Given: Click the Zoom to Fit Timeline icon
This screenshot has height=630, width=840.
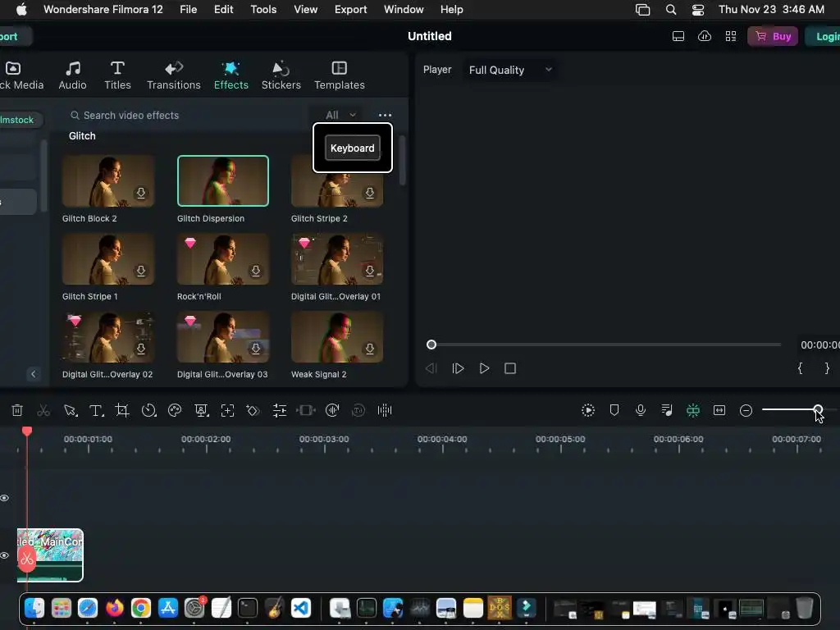Looking at the screenshot, I should (719, 410).
